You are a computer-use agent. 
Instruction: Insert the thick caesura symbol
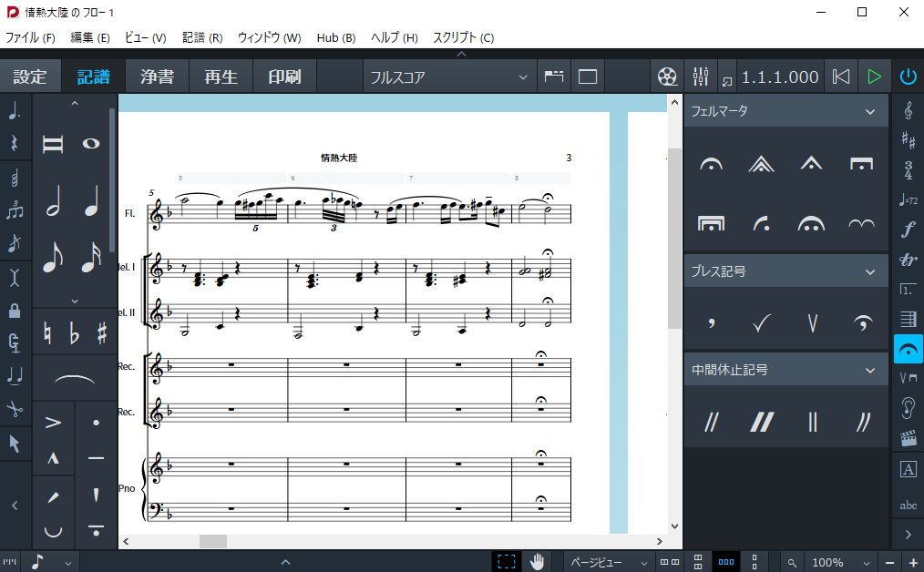tap(762, 422)
